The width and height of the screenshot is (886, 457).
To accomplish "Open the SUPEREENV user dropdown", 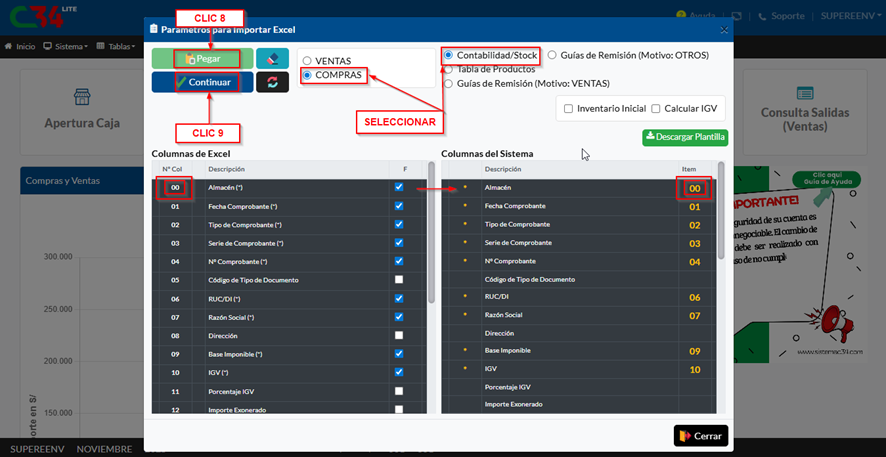I will pos(849,17).
